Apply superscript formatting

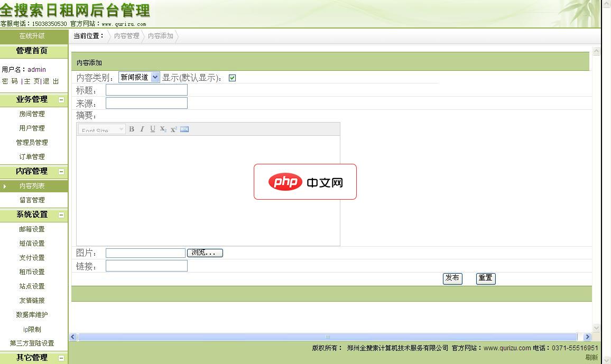(174, 129)
